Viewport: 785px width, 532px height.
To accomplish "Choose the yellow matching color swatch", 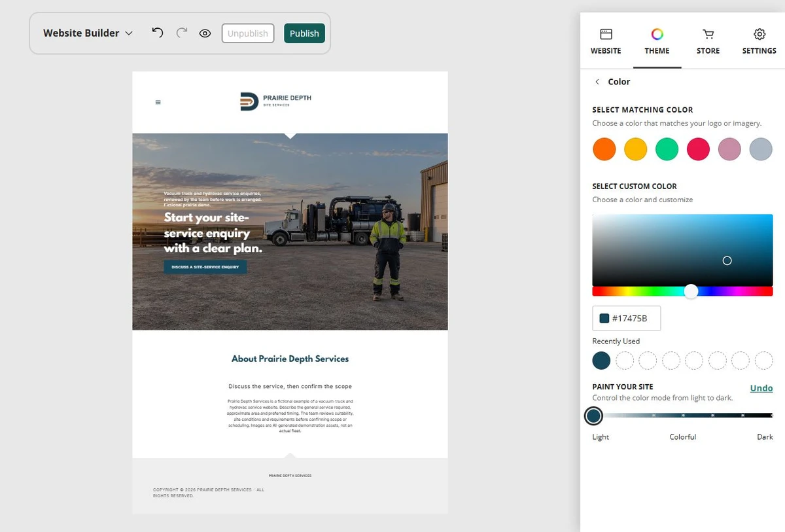I will [635, 149].
